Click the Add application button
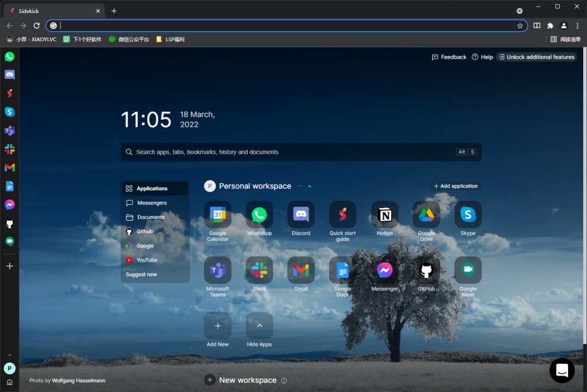The image size is (587, 392). click(x=455, y=186)
